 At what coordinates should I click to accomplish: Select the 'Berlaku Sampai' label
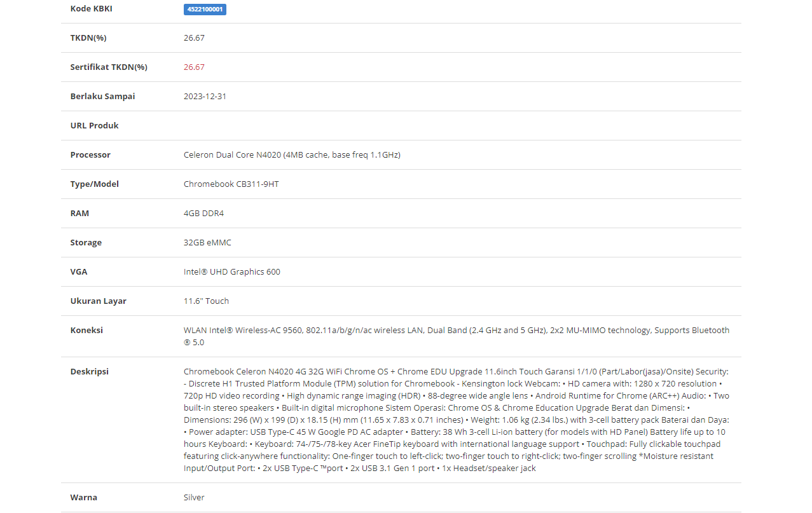[x=102, y=97]
